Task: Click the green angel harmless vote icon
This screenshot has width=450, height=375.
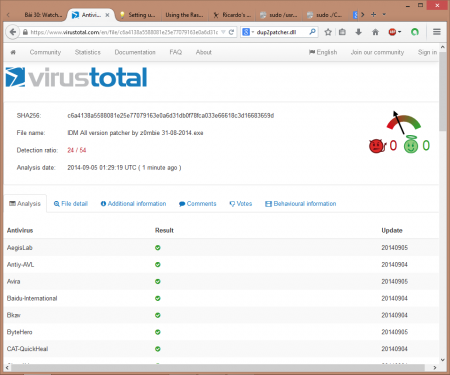Action: 411,145
